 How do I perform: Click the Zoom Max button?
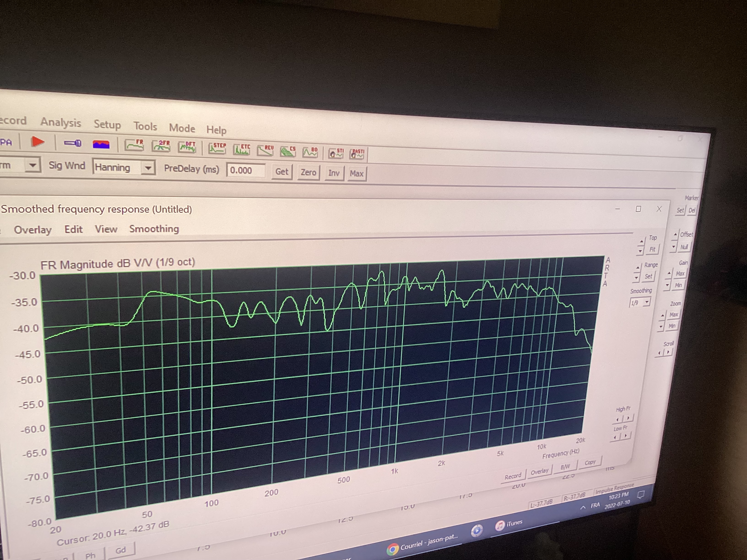pyautogui.click(x=674, y=315)
